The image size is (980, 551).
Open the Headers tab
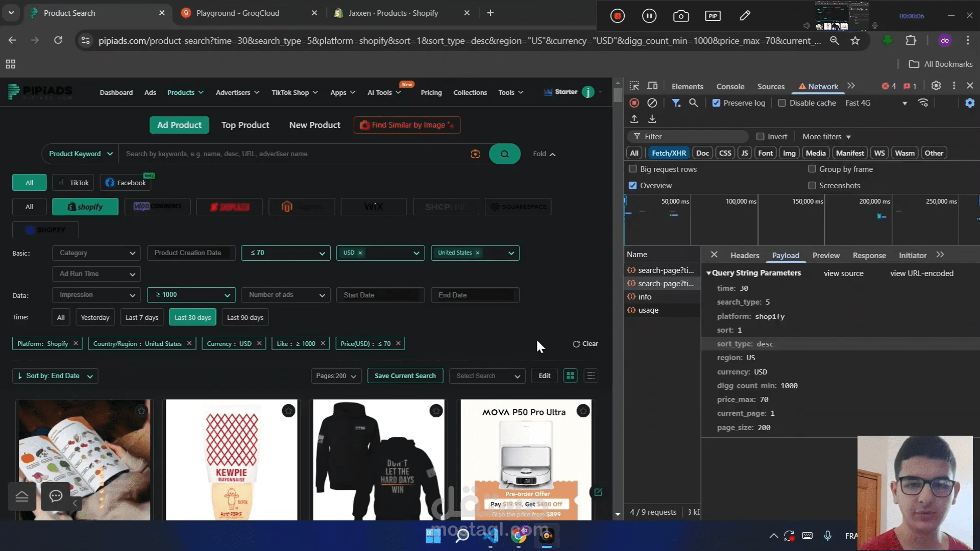click(x=745, y=255)
